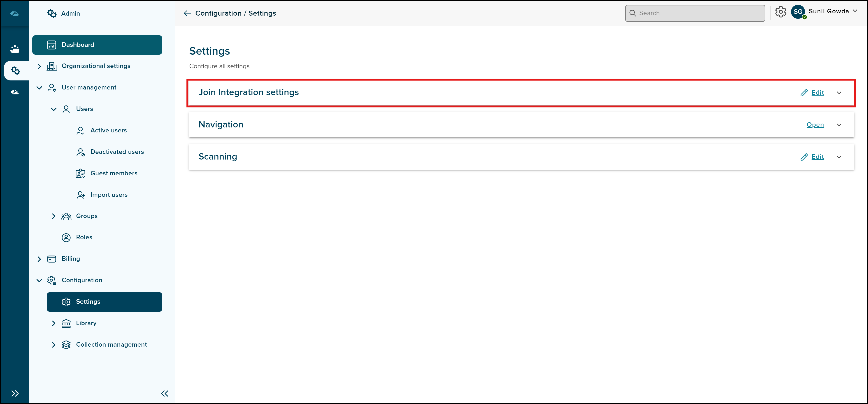This screenshot has height=404, width=868.
Task: Select the Active users person icon
Action: [80, 130]
